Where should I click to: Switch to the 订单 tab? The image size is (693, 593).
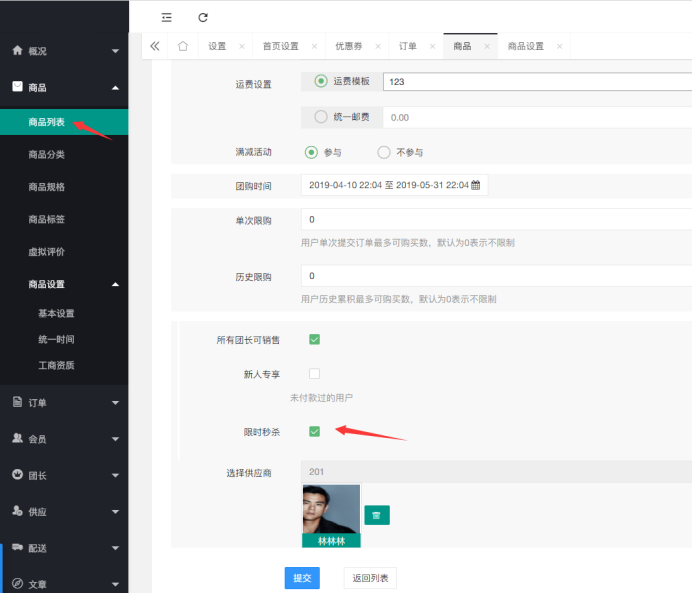coord(408,46)
